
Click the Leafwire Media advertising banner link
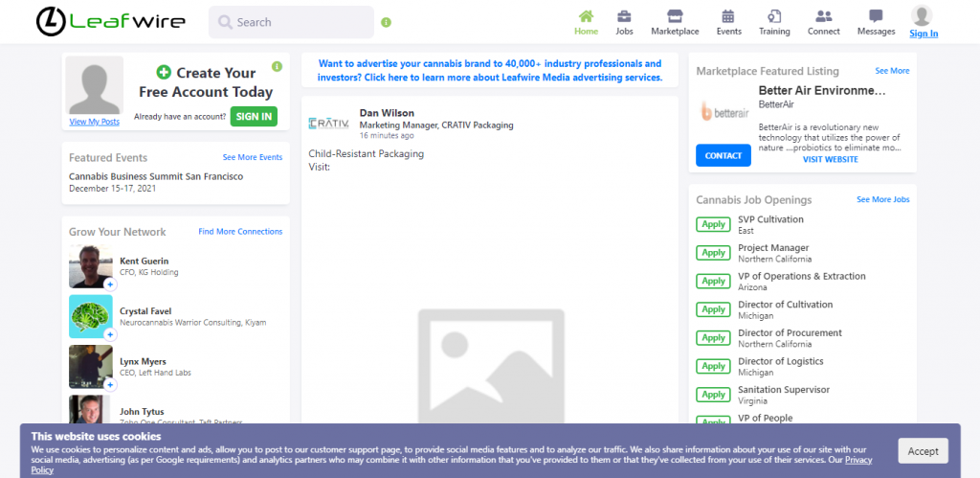[489, 70]
